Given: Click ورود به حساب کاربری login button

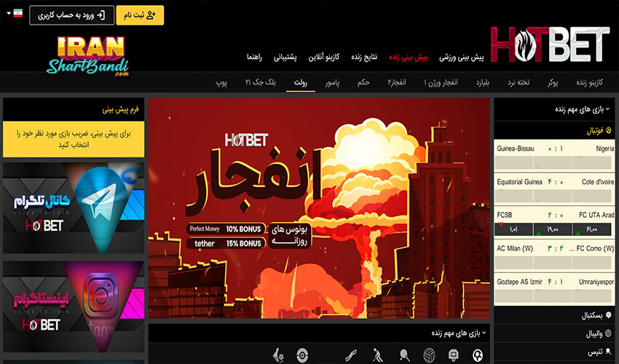Looking at the screenshot, I should pyautogui.click(x=72, y=15).
